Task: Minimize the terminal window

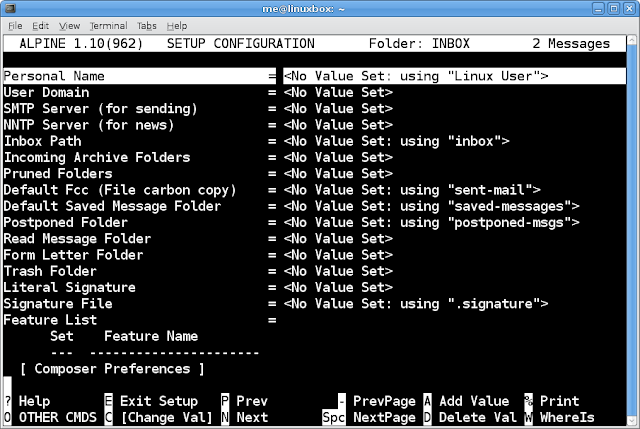Action: click(598, 9)
